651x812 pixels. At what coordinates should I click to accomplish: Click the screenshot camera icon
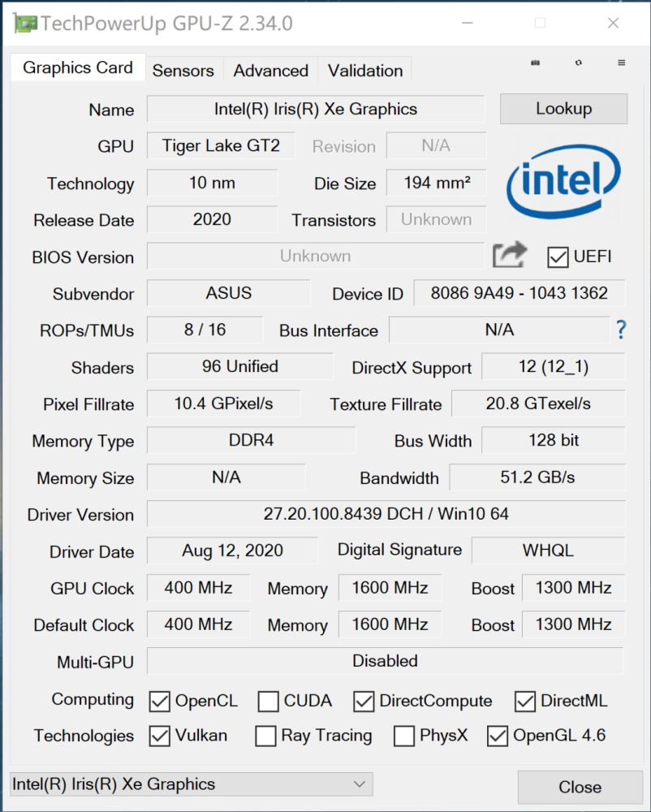click(x=536, y=63)
